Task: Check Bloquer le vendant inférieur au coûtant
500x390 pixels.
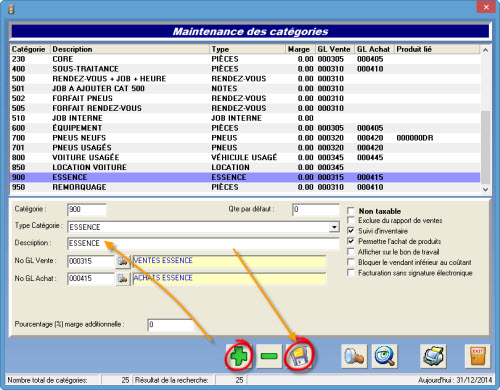Action: 351,262
